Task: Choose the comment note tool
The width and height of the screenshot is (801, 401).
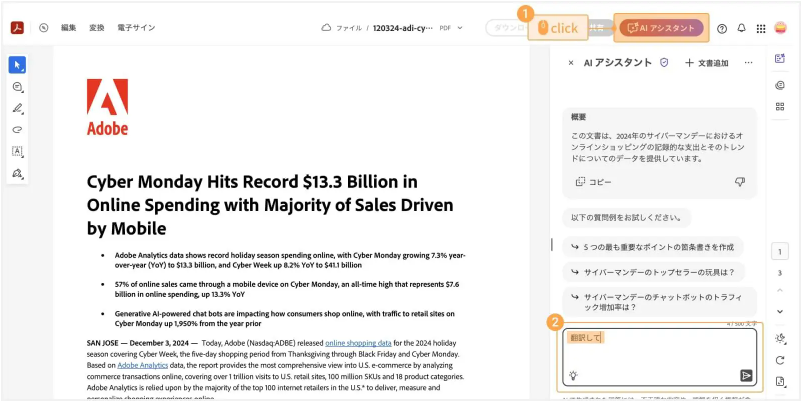Action: tap(17, 87)
